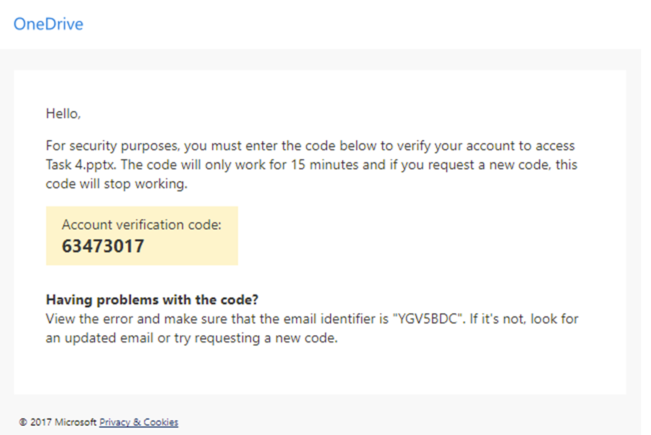Click the "requesting a new code" text
The width and height of the screenshot is (651, 435).
point(265,338)
